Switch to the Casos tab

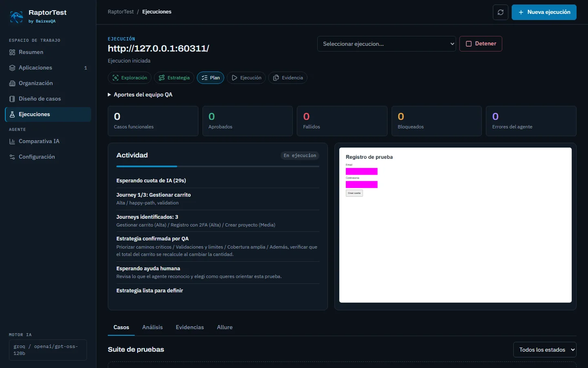click(121, 327)
